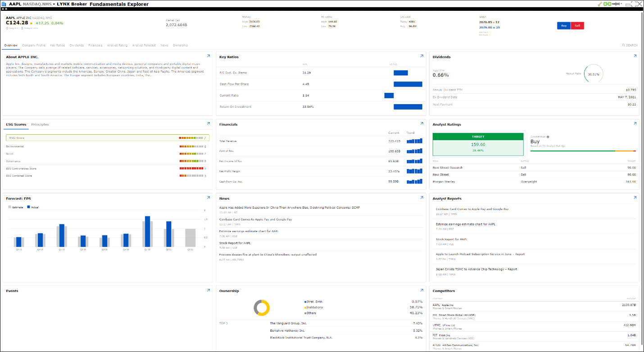
Task: Click the Fundamentals Explorer window icon
Action: point(4,4)
